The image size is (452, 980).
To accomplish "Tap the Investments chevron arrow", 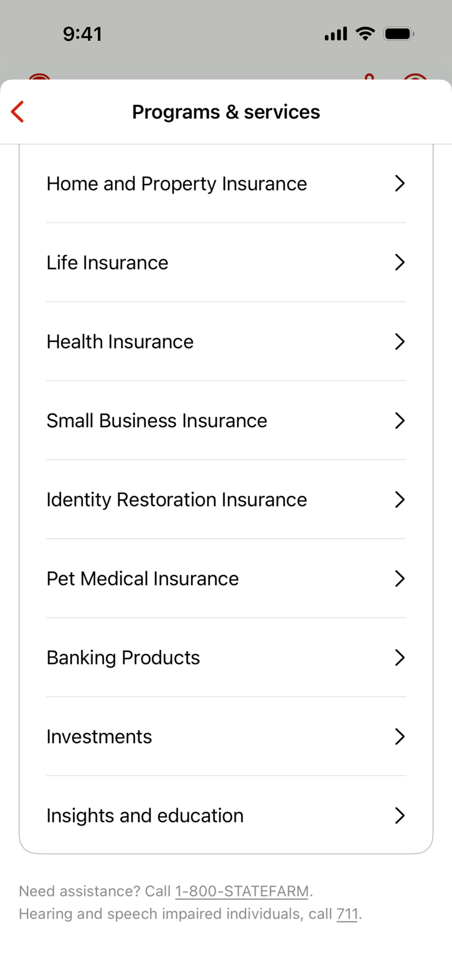I will pyautogui.click(x=399, y=737).
